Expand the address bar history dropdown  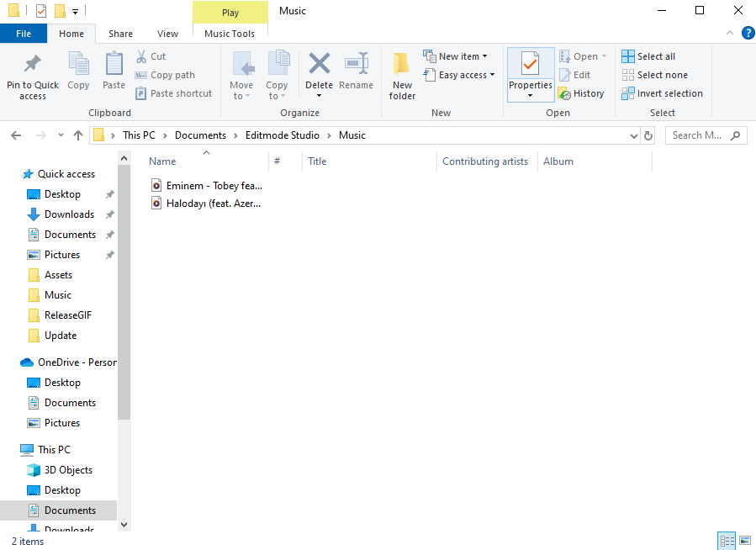point(634,136)
